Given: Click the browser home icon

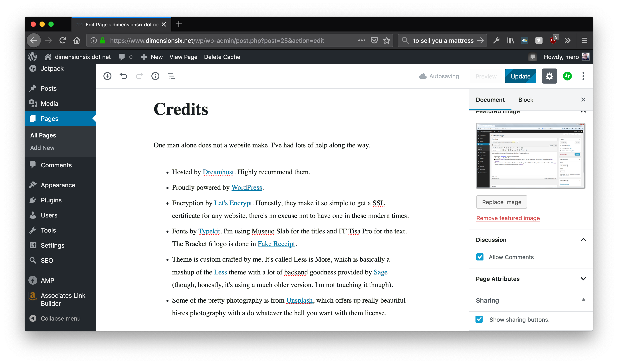Looking at the screenshot, I should pyautogui.click(x=77, y=41).
